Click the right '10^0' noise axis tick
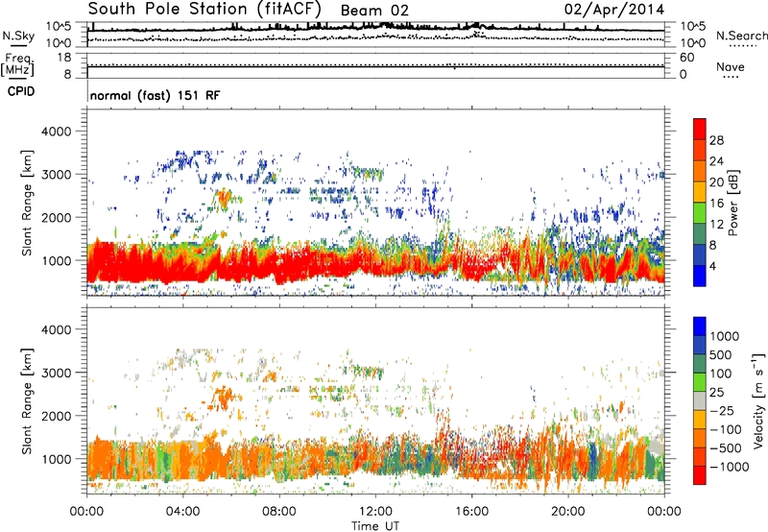768x532 pixels. [x=693, y=43]
